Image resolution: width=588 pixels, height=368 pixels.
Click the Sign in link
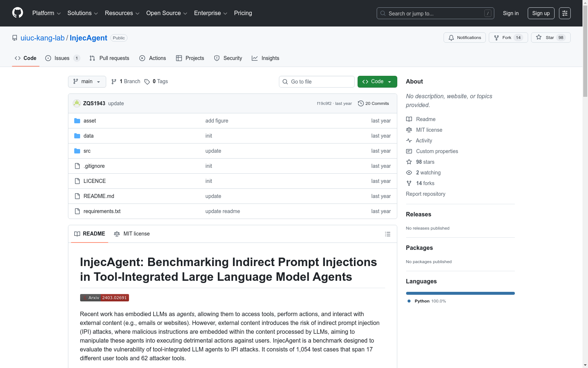(x=511, y=13)
